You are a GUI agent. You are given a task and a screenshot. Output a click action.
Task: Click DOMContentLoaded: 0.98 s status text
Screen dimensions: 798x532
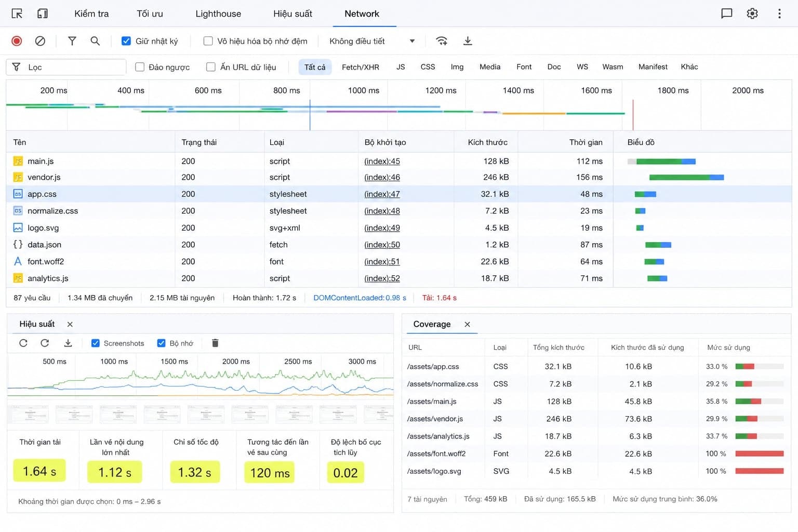tap(360, 298)
